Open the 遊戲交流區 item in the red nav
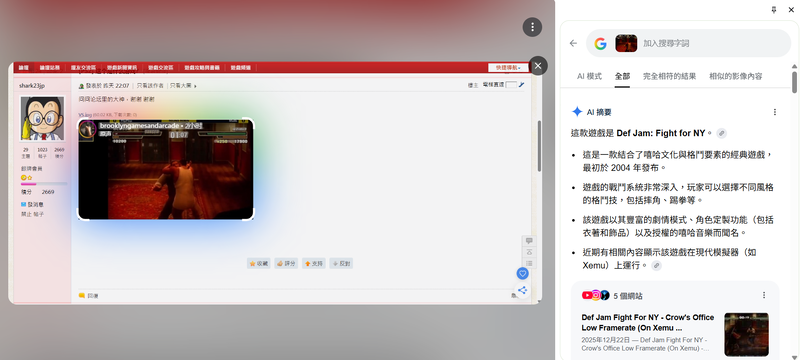The width and height of the screenshot is (800, 360). tap(161, 67)
